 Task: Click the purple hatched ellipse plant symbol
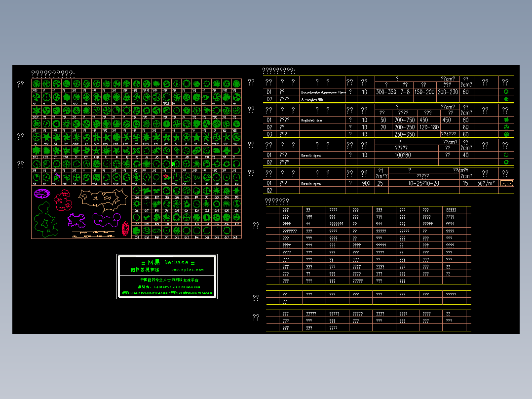[42, 194]
